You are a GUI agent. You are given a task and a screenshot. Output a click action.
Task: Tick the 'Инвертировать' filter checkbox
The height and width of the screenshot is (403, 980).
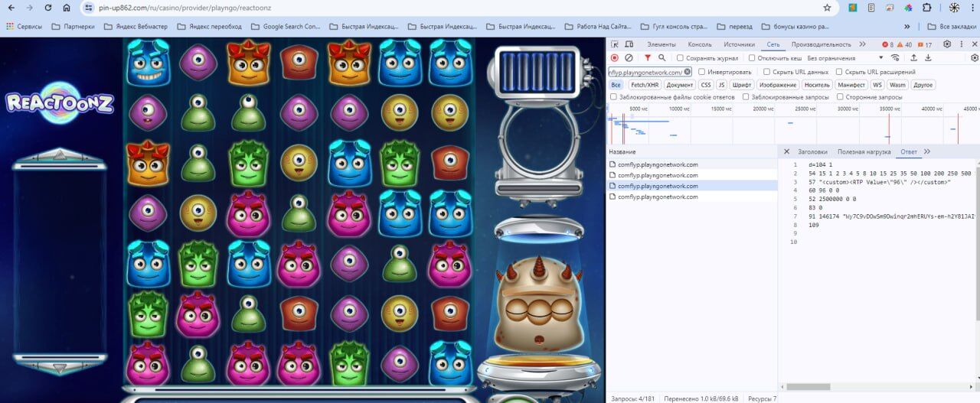click(702, 72)
